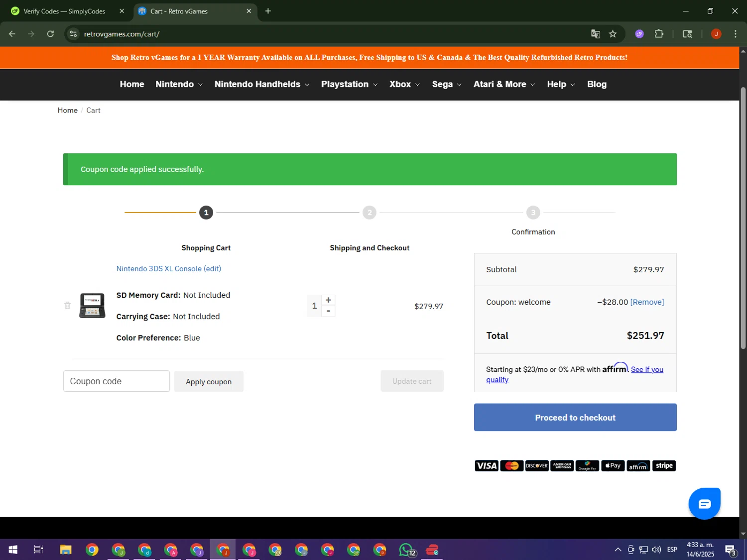The width and height of the screenshot is (747, 560).
Task: Open the browser extensions puzzle icon
Action: coord(659,34)
